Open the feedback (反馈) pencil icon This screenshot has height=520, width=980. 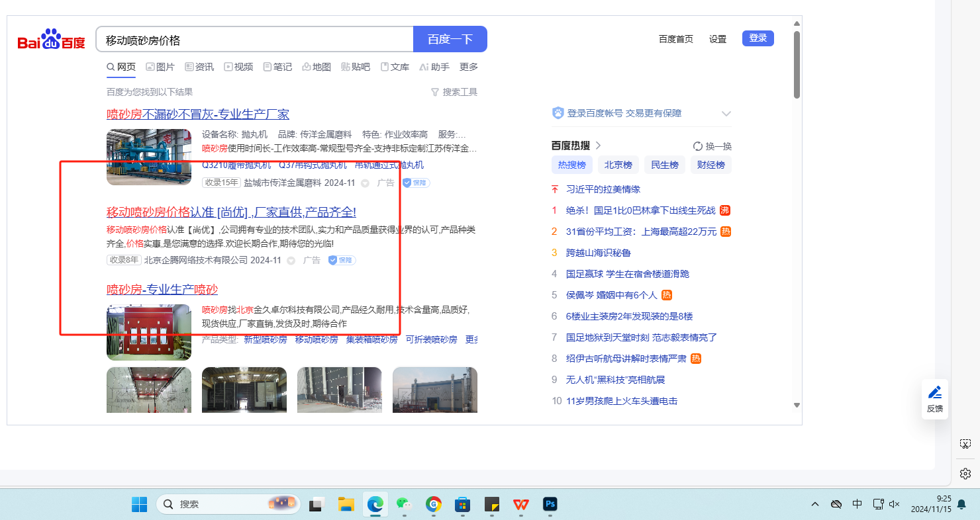(934, 392)
